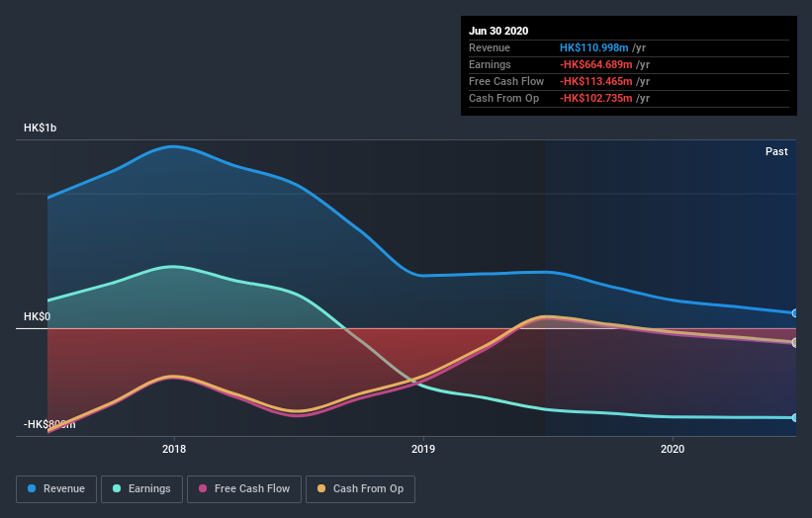812x518 pixels.
Task: Click the -HK$102.735m cash from op value
Action: tap(595, 98)
